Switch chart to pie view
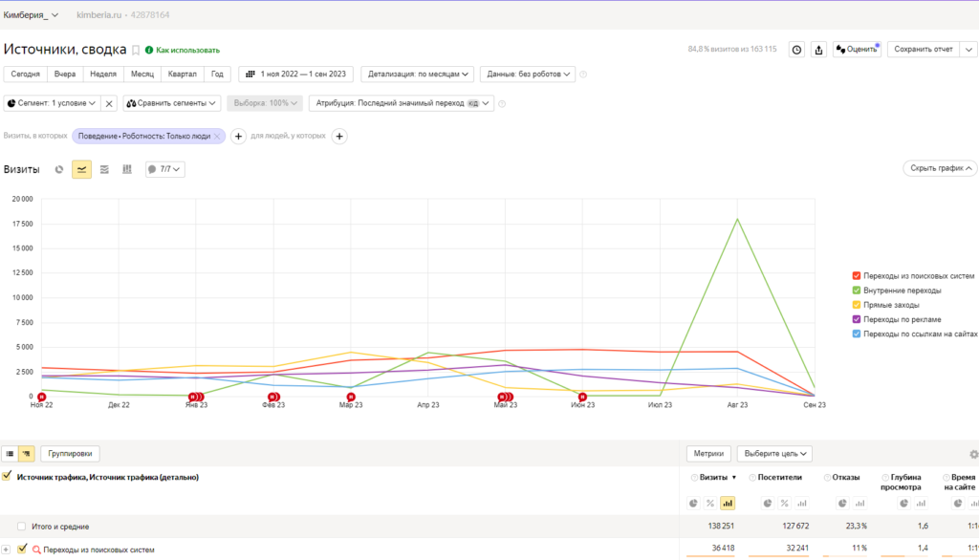Viewport: 979px width, 560px height. (59, 169)
